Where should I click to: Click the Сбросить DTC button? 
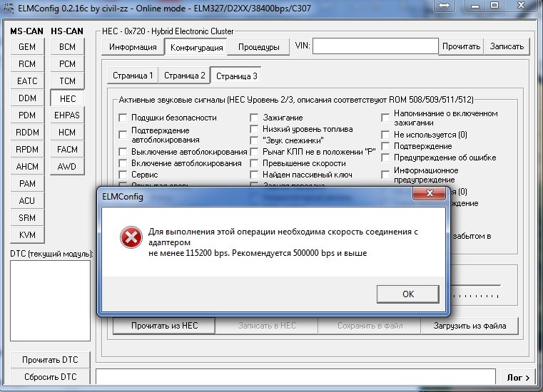tap(50, 377)
